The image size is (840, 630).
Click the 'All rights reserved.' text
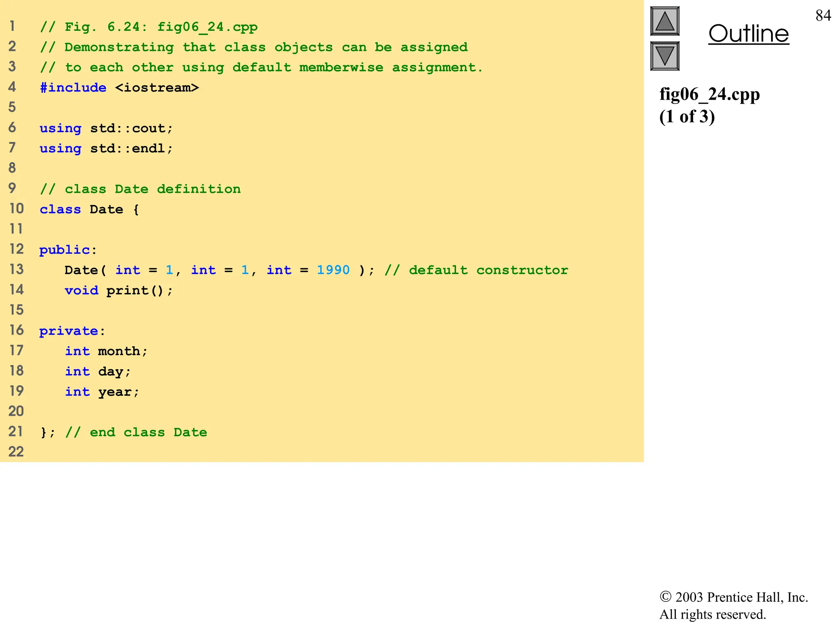click(712, 614)
